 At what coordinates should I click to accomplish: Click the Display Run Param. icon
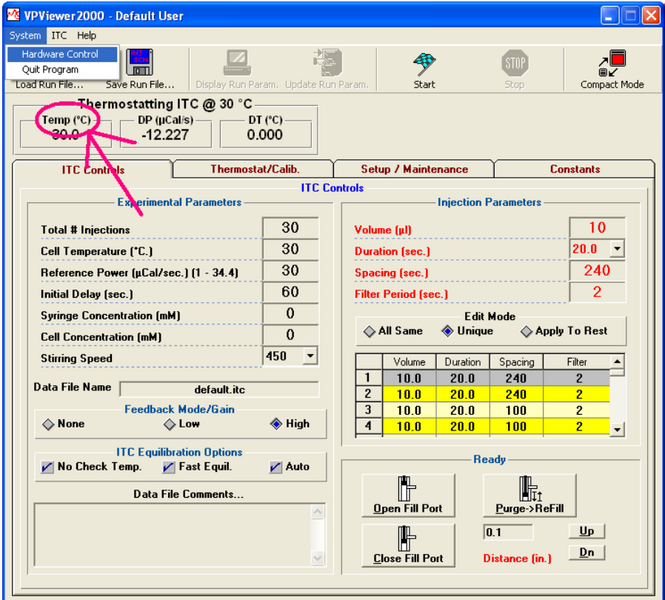pos(238,63)
